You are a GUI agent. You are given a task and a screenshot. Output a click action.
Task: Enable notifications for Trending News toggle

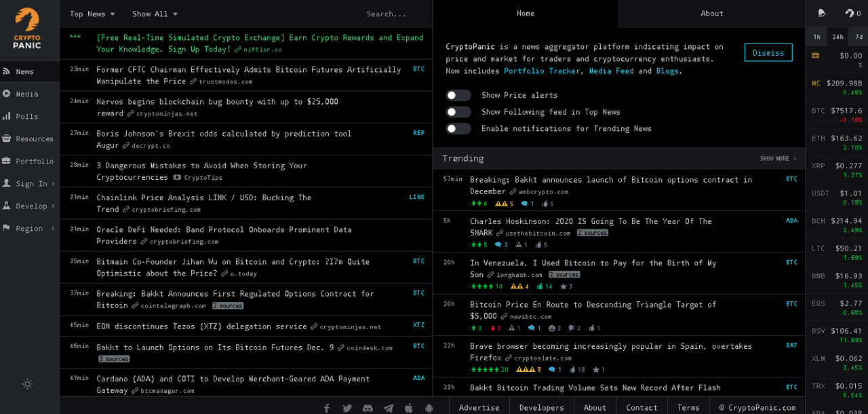(x=458, y=128)
